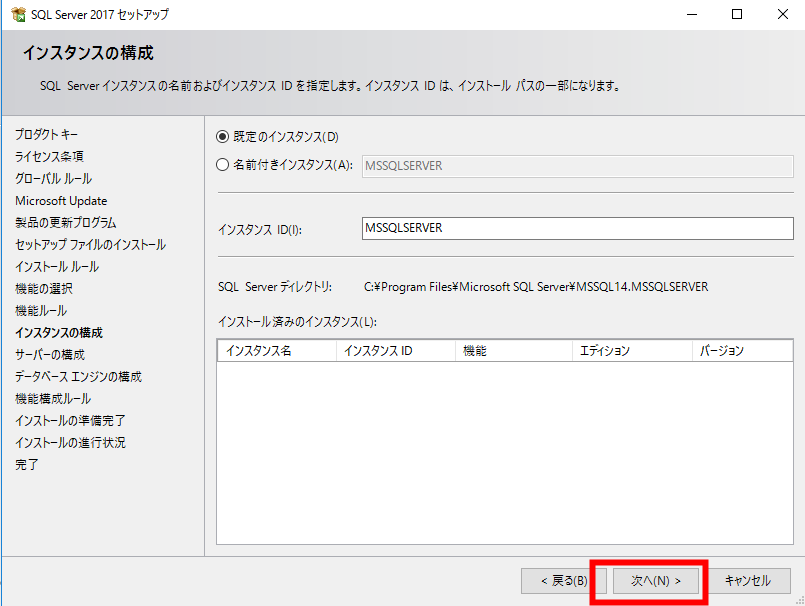Click the インスタンス ID(I) input field
805x606 pixels.
coord(578,228)
